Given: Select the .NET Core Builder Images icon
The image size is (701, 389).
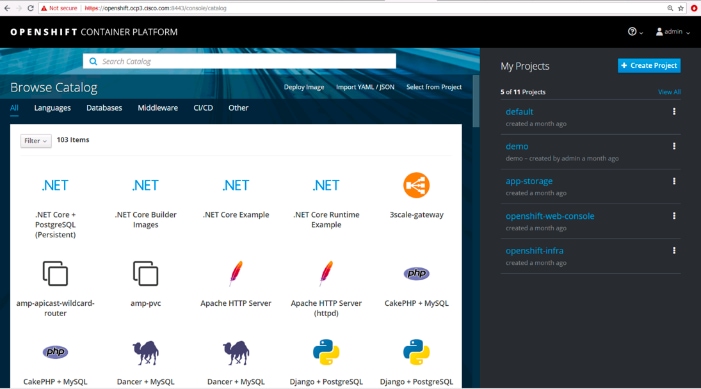Looking at the screenshot, I should [145, 185].
